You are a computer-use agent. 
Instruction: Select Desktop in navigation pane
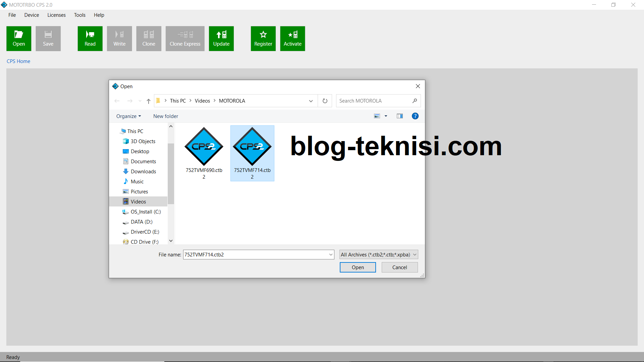[140, 151]
